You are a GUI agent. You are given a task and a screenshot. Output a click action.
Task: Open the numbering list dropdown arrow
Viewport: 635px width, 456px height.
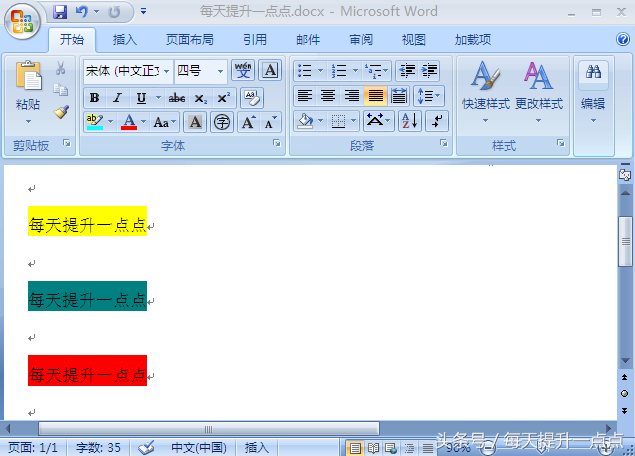[x=355, y=70]
